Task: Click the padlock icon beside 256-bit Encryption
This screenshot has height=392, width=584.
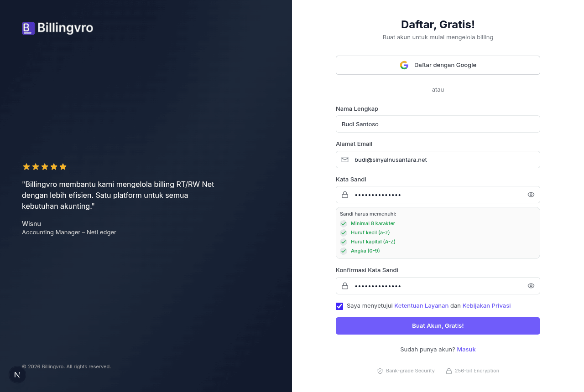Action: 449,371
